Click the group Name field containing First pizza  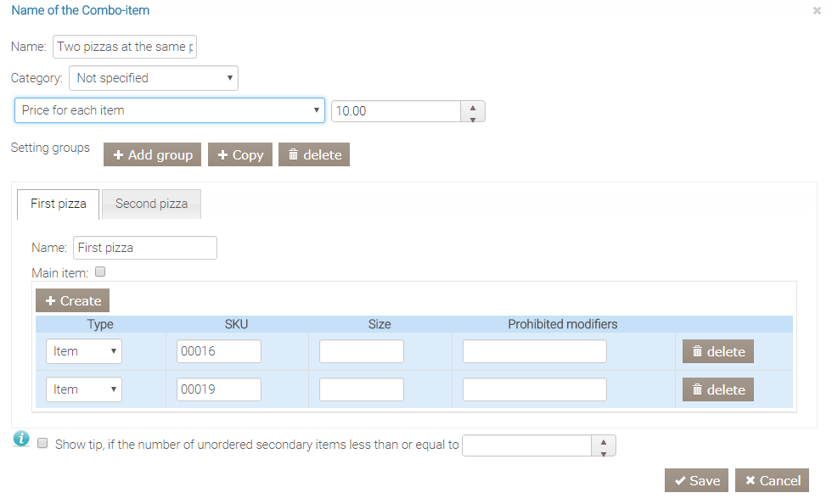tap(144, 248)
